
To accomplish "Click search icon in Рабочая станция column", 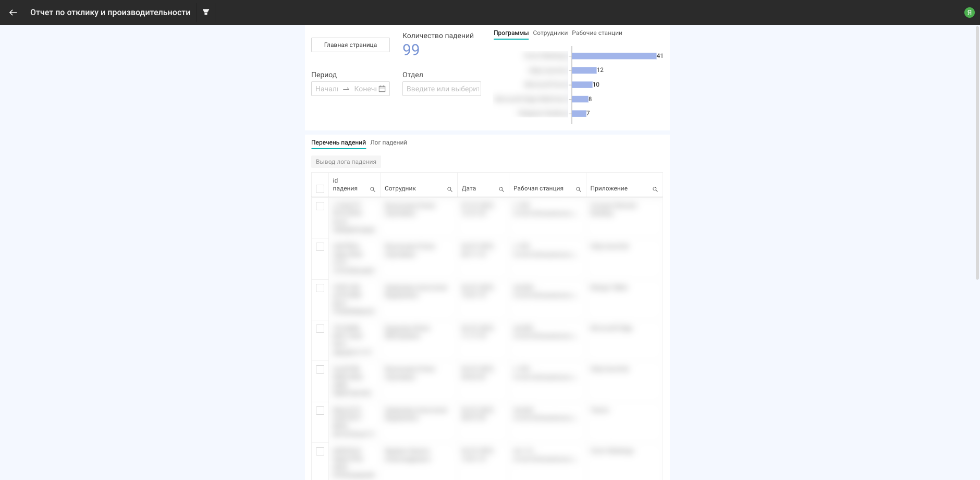I will point(578,189).
